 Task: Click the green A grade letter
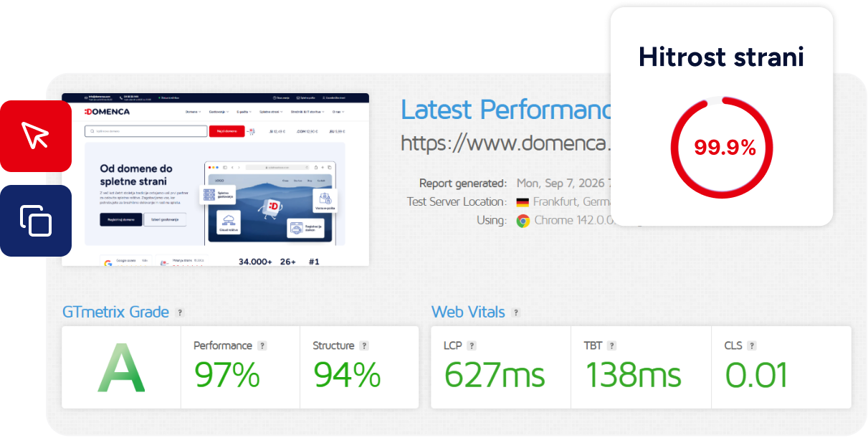tap(121, 368)
